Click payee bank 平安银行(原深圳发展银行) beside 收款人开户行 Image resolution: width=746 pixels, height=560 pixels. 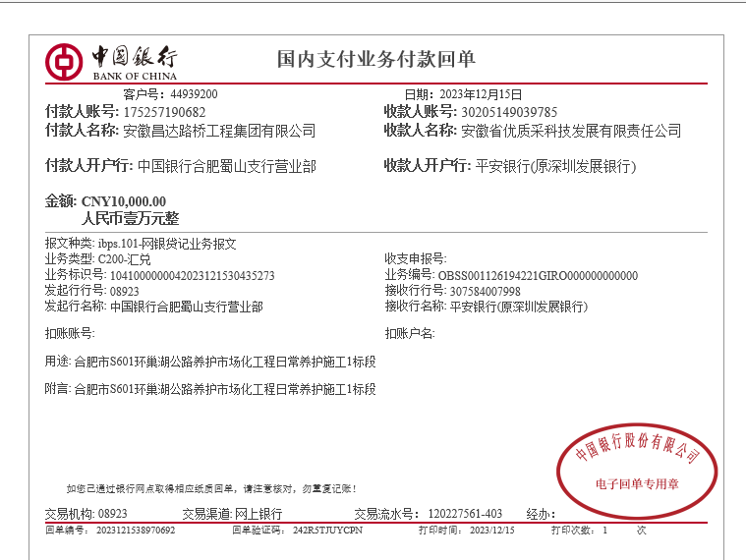(x=555, y=166)
